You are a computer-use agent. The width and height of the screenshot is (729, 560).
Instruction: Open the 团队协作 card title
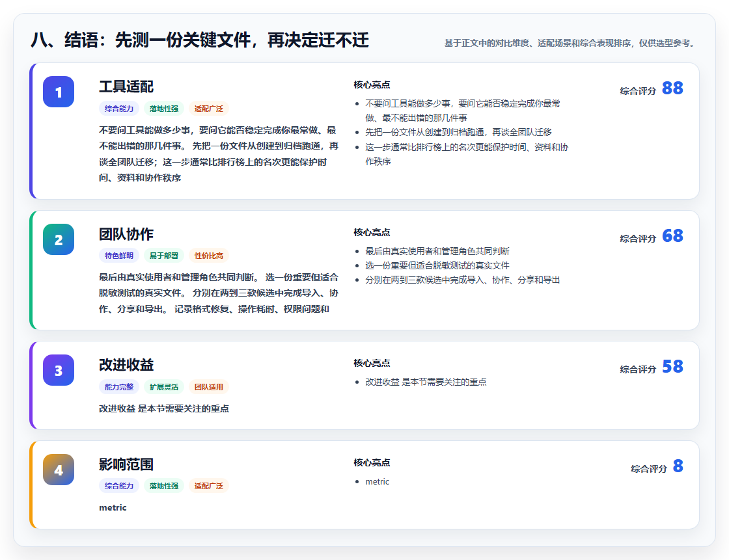pyautogui.click(x=126, y=233)
